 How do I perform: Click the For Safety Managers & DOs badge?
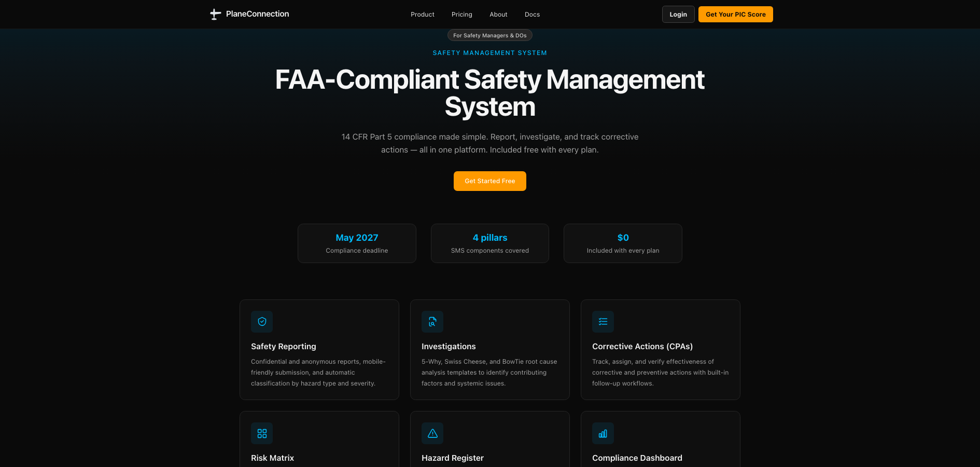click(x=490, y=35)
